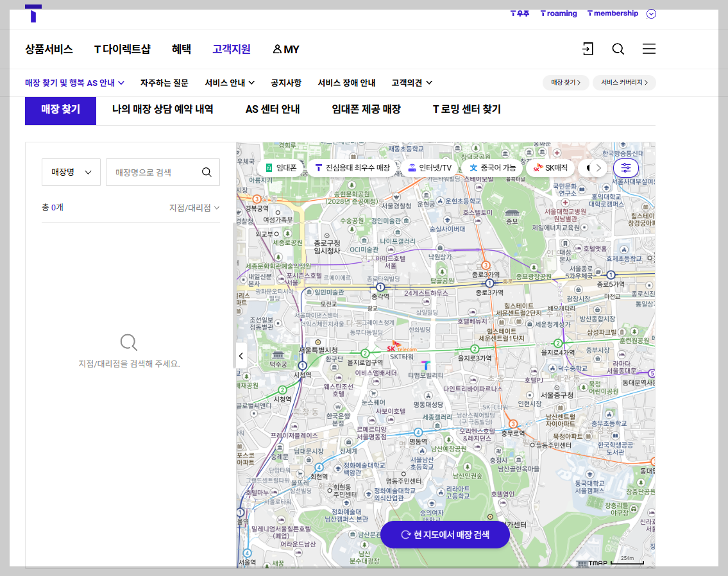This screenshot has height=576, width=728.
Task: Click 을지로3가역 line 2 marker on map
Action: coord(475,349)
